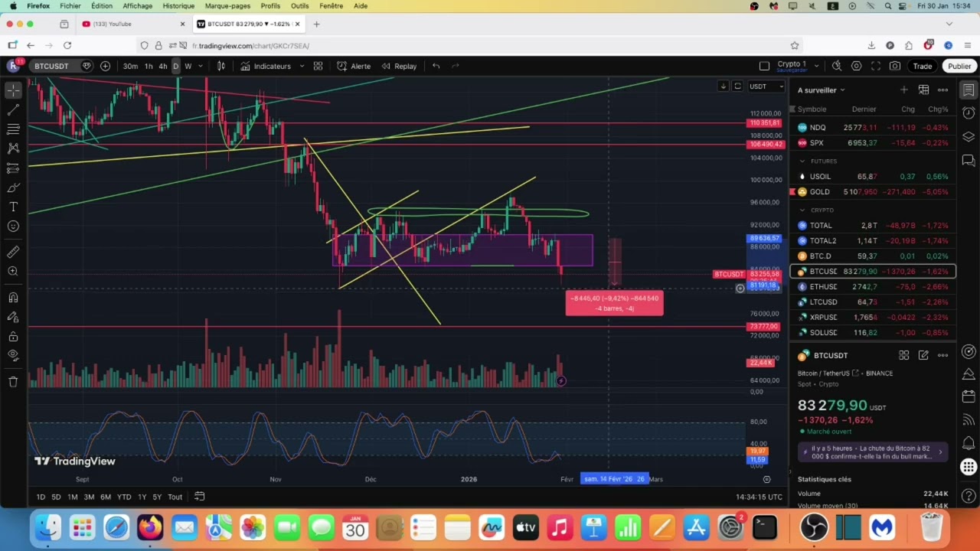Open the Indicateurs dialog

click(266, 66)
